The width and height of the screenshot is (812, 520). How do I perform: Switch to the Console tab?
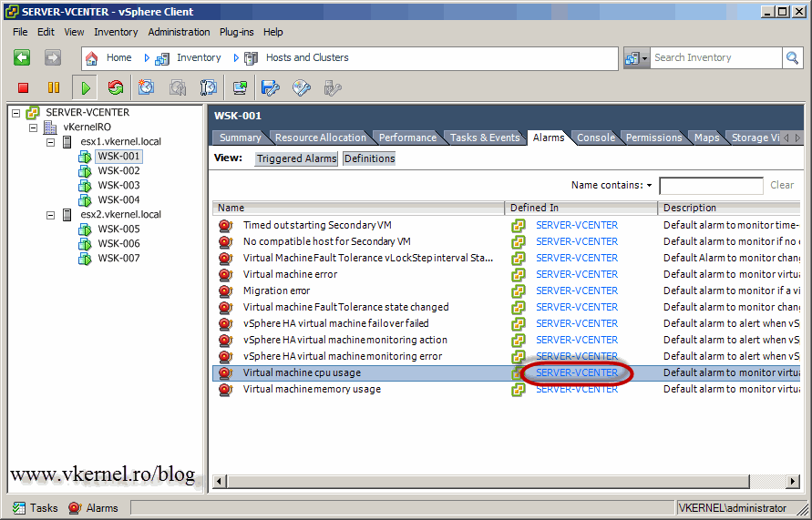click(596, 138)
